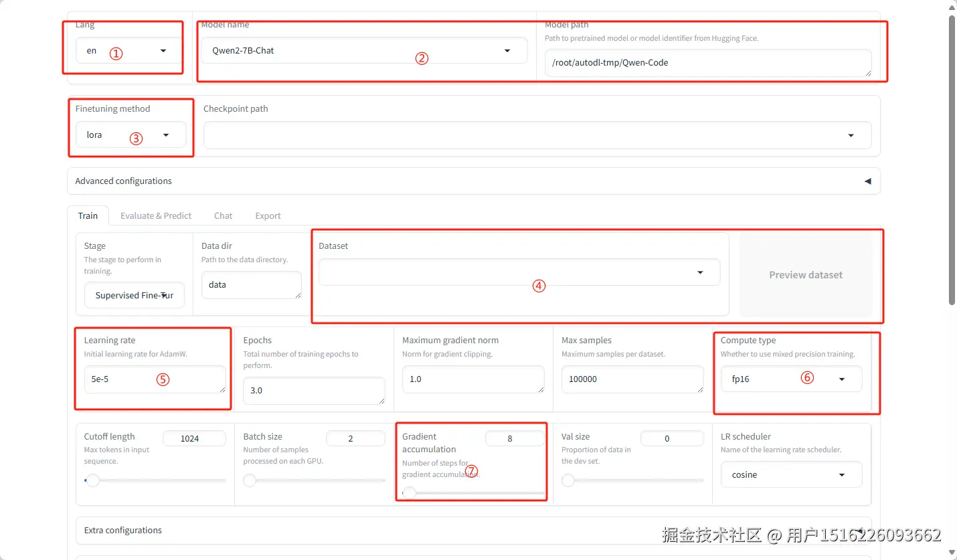Screen dimensions: 957x560
Task: Open the Compute type fp16 dropdown
Action: pyautogui.click(x=791, y=379)
